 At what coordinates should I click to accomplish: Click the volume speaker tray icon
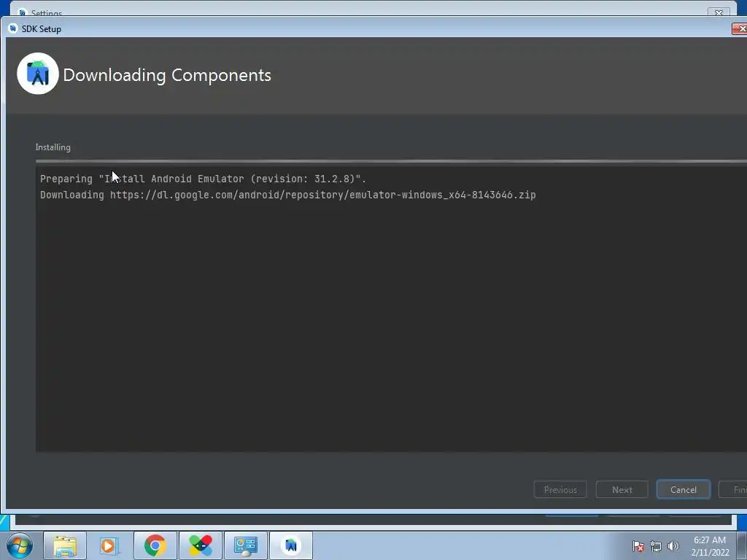[x=673, y=546]
